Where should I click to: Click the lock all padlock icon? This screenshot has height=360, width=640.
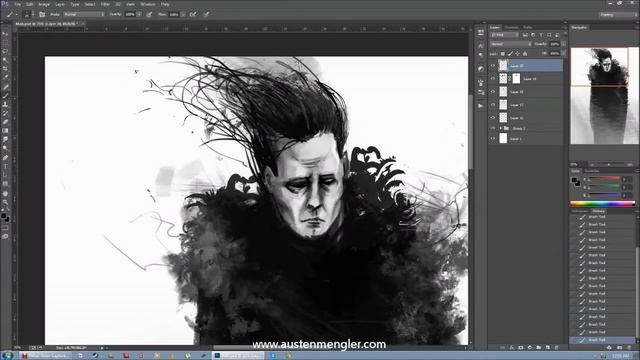point(525,53)
